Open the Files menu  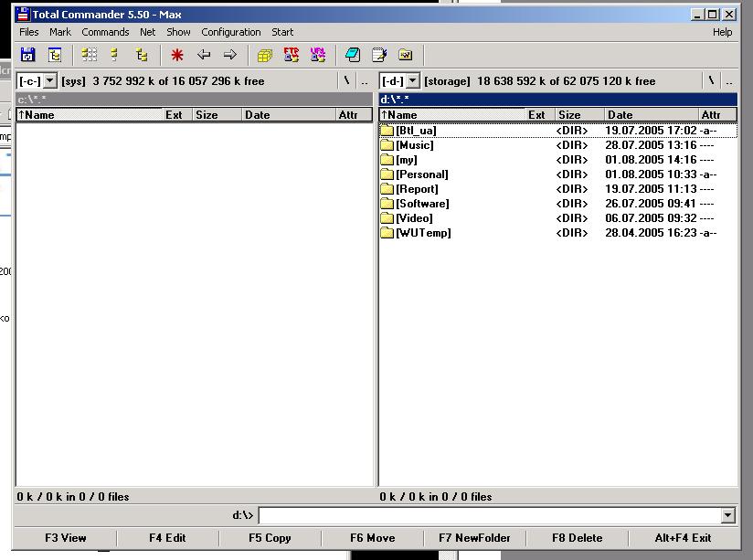(29, 32)
